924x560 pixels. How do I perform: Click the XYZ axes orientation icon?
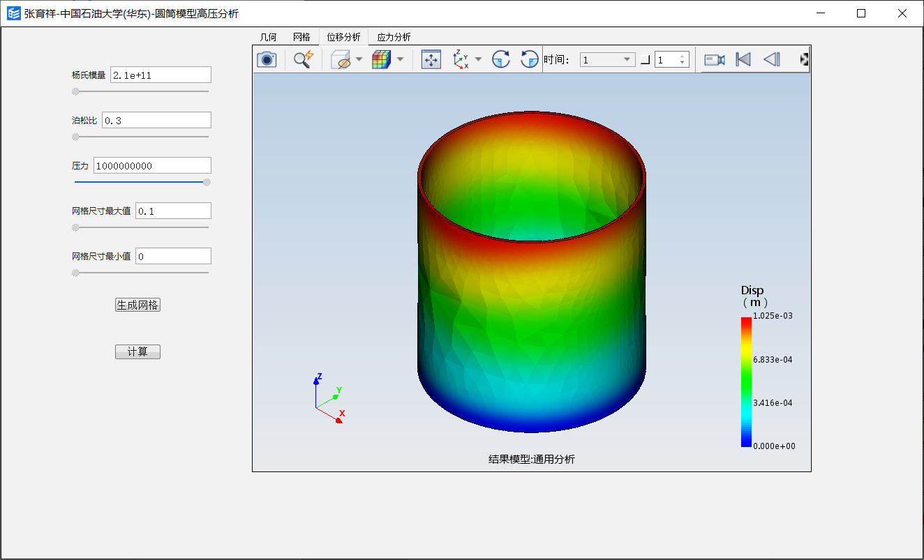461,60
